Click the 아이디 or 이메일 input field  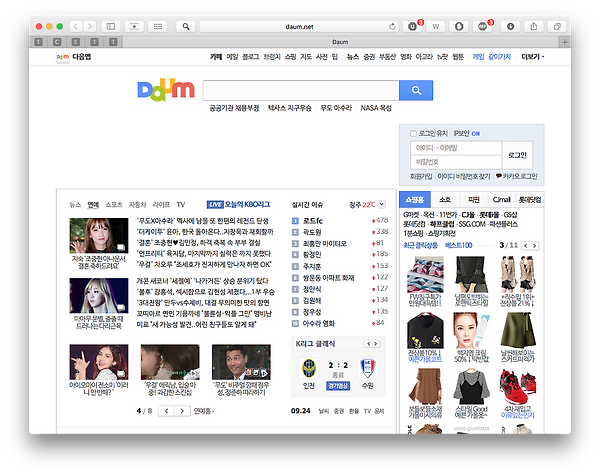click(456, 148)
